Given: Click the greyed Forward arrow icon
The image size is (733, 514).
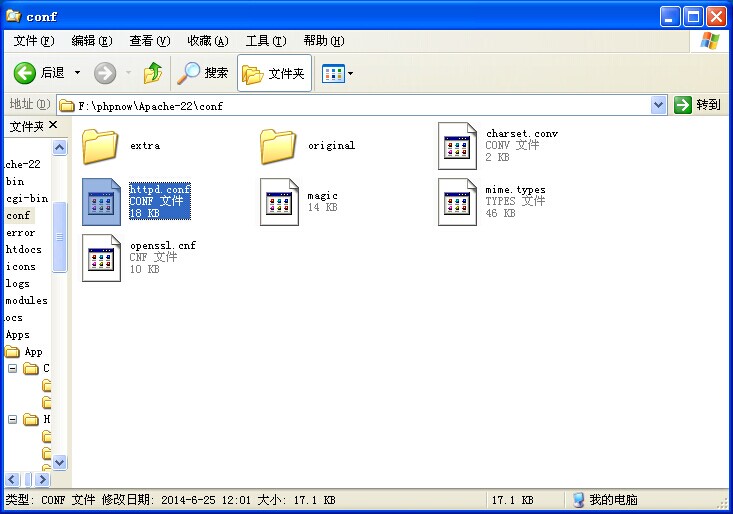Looking at the screenshot, I should tap(105, 73).
